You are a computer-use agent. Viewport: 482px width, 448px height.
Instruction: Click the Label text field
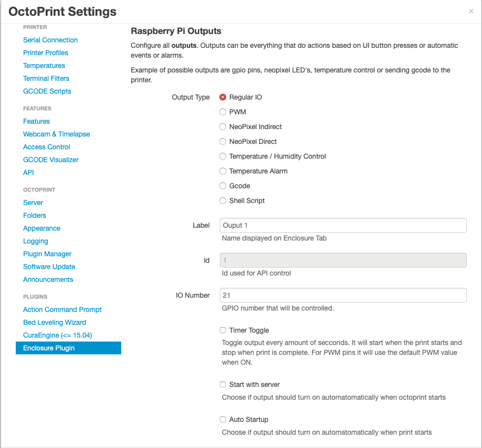[x=343, y=225]
